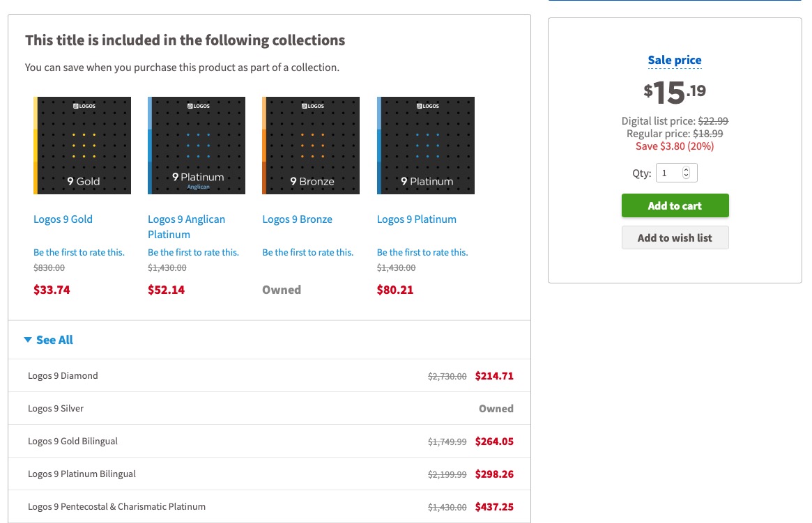Follow the Logos 9 Platinum title link

tap(417, 219)
